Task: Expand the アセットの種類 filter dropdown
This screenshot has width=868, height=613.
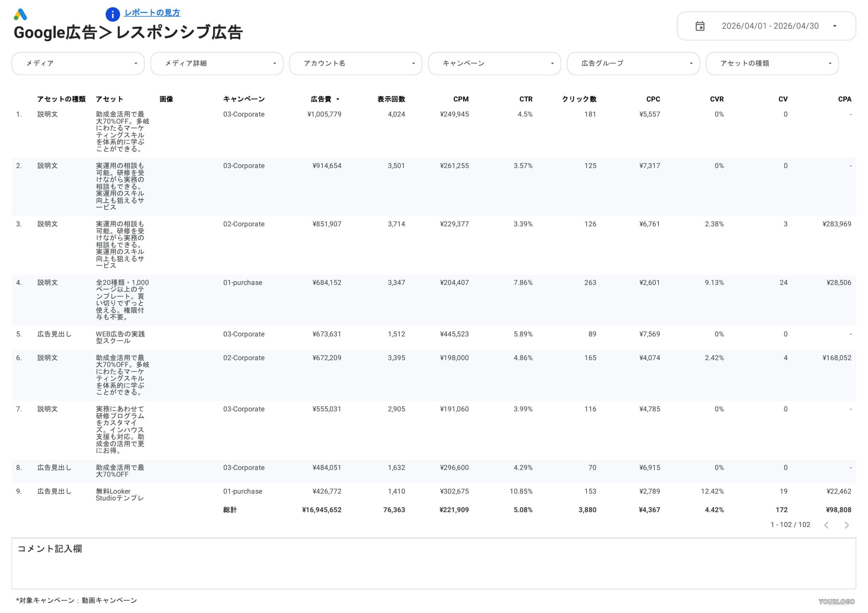Action: click(772, 63)
